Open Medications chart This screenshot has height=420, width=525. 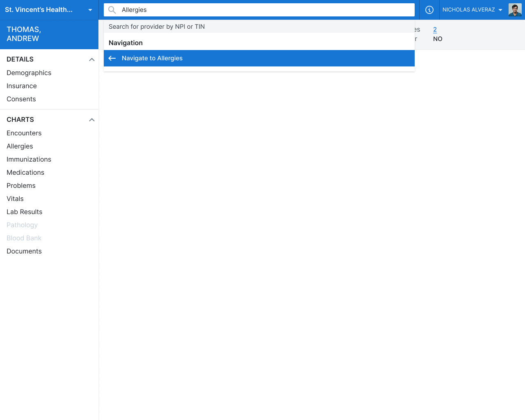pyautogui.click(x=25, y=172)
